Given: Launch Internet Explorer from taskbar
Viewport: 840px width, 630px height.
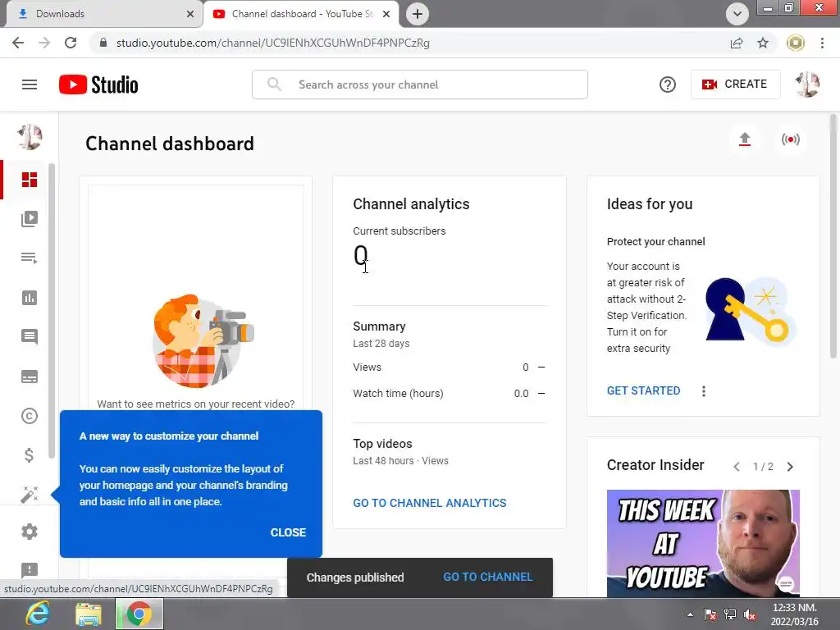Looking at the screenshot, I should [x=38, y=614].
